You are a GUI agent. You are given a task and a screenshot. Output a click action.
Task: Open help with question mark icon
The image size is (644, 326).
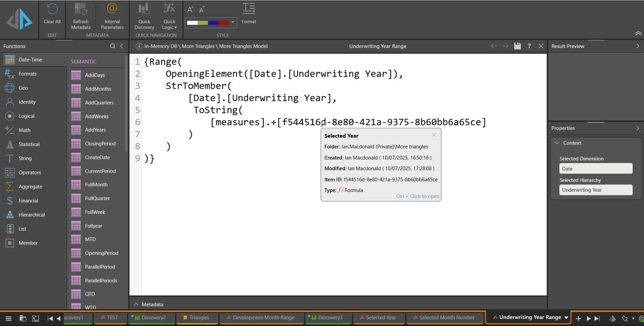tap(529, 46)
